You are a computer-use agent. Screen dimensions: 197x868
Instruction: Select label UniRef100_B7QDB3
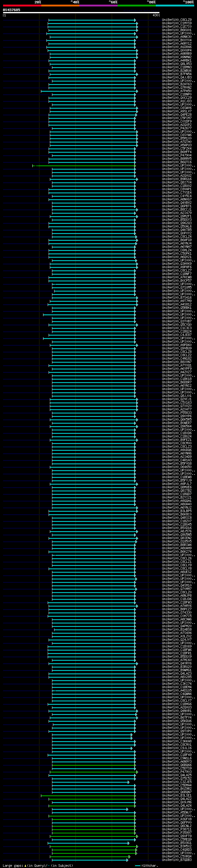[x=177, y=860]
